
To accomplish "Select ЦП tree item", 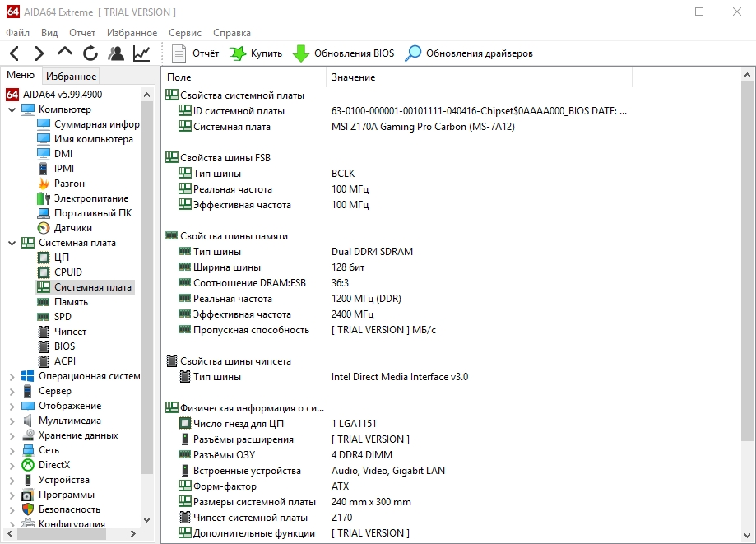I will coord(53,258).
